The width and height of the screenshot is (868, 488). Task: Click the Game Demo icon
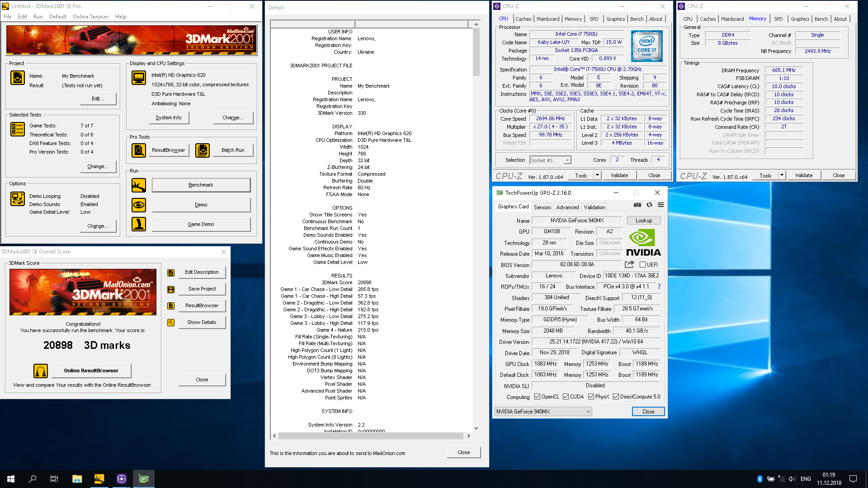[x=139, y=225]
